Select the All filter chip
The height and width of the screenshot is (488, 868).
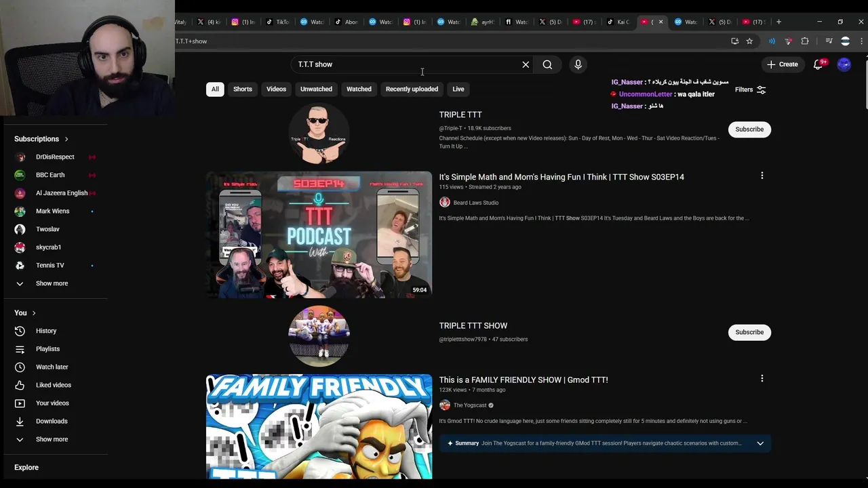215,89
